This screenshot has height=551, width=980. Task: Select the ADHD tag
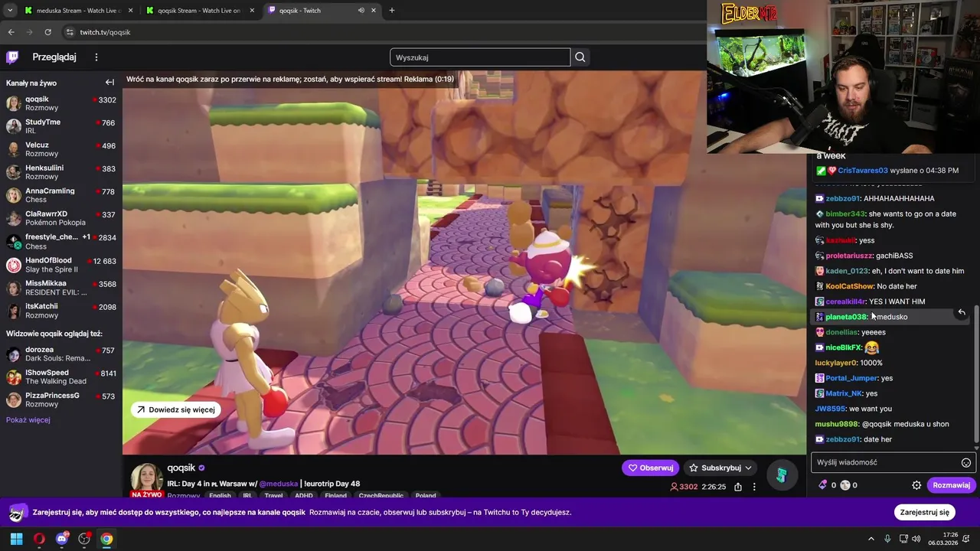(x=304, y=496)
